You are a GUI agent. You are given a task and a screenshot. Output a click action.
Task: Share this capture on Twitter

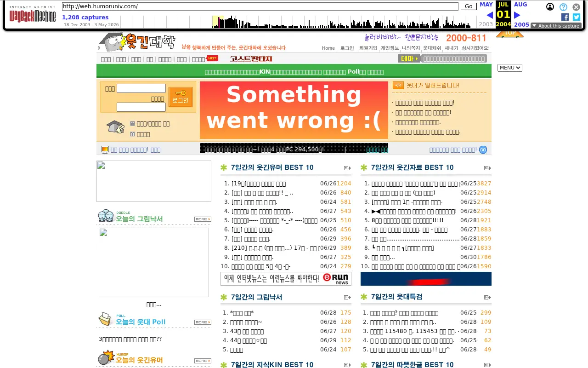pyautogui.click(x=577, y=17)
